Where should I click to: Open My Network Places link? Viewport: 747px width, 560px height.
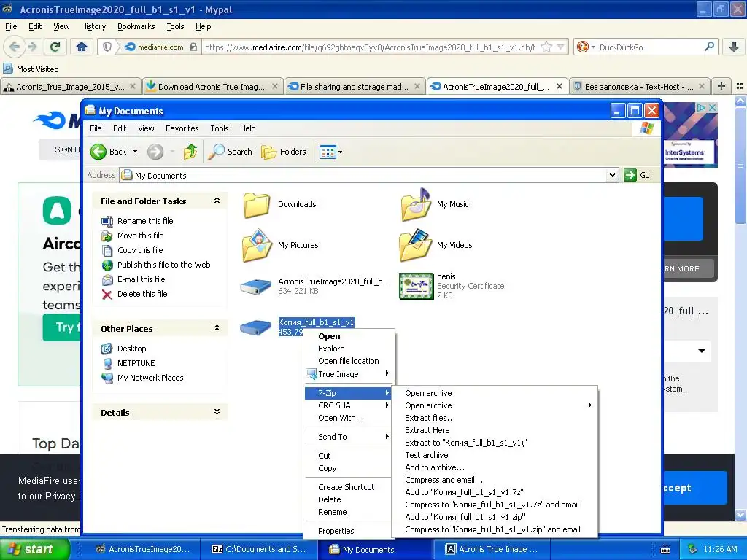(x=150, y=378)
